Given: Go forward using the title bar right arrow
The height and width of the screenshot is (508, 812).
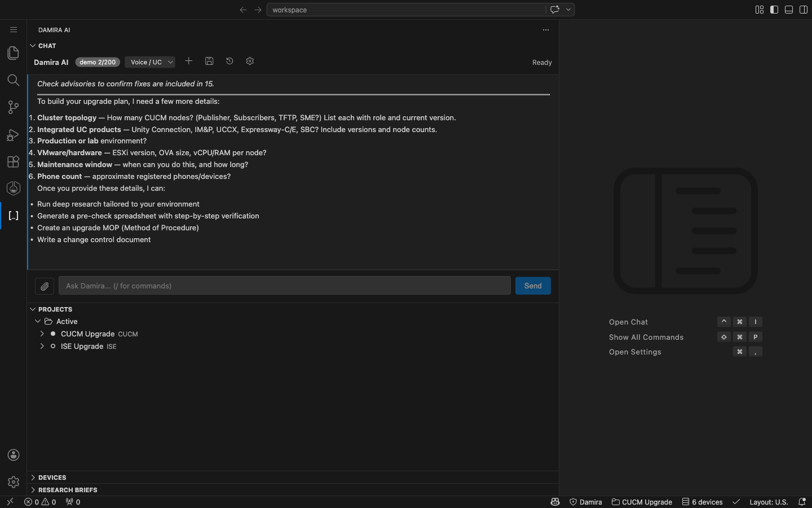Looking at the screenshot, I should click(258, 10).
